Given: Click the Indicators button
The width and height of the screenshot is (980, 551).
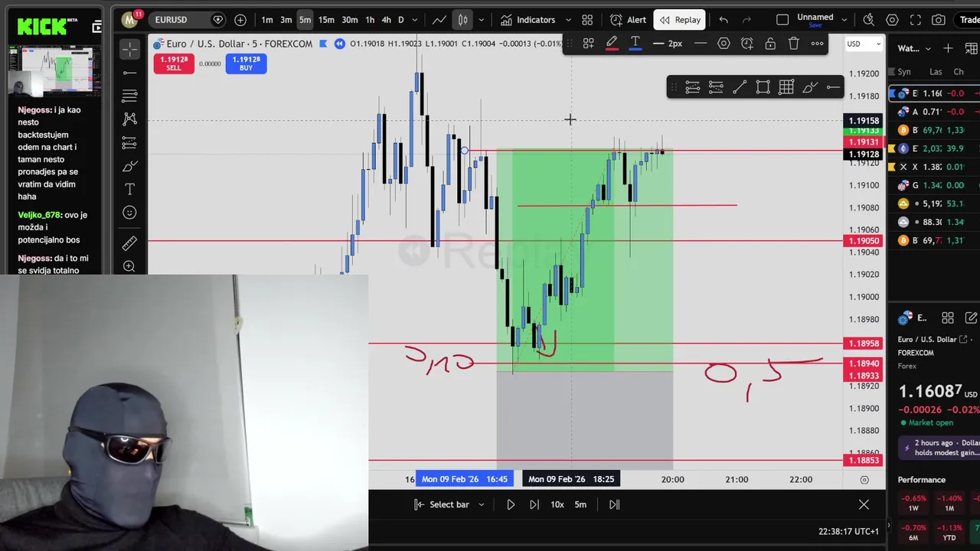Looking at the screenshot, I should 528,20.
